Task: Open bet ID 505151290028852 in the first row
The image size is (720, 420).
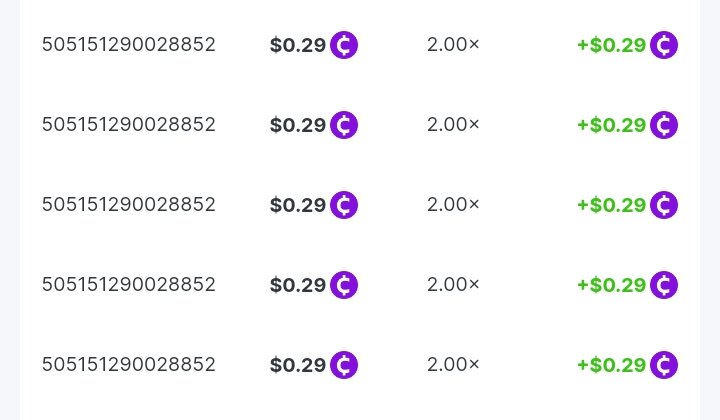Action: [128, 45]
